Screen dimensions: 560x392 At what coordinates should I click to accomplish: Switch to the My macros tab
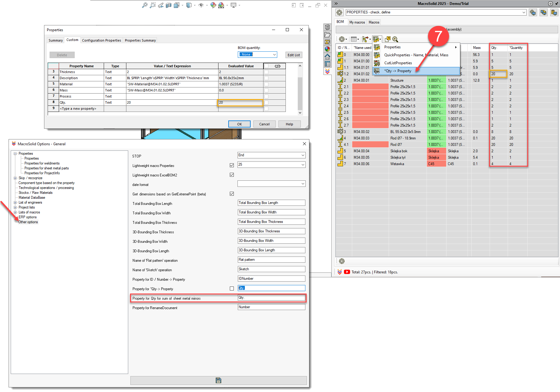pos(357,22)
